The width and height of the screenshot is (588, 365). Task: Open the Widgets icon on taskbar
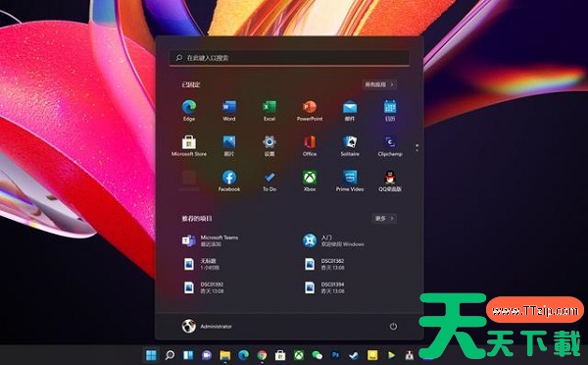pyautogui.click(x=188, y=355)
